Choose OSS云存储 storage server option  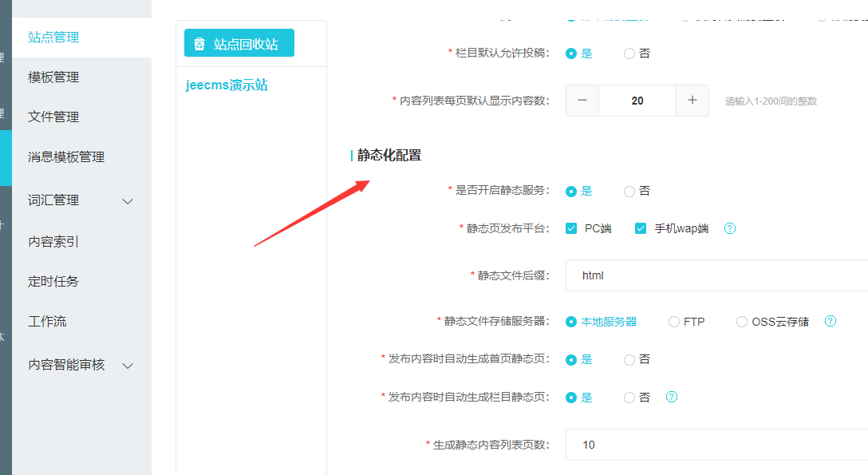742,322
